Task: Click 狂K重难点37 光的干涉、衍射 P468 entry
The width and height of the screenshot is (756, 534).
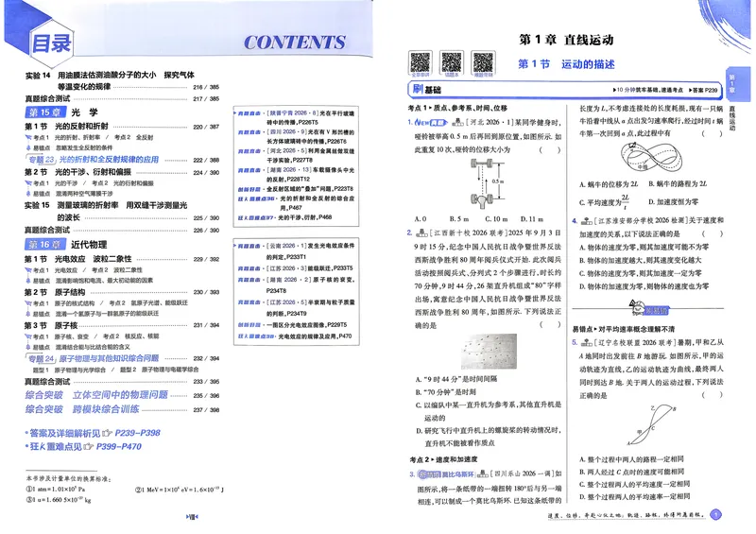Action: click(x=284, y=217)
